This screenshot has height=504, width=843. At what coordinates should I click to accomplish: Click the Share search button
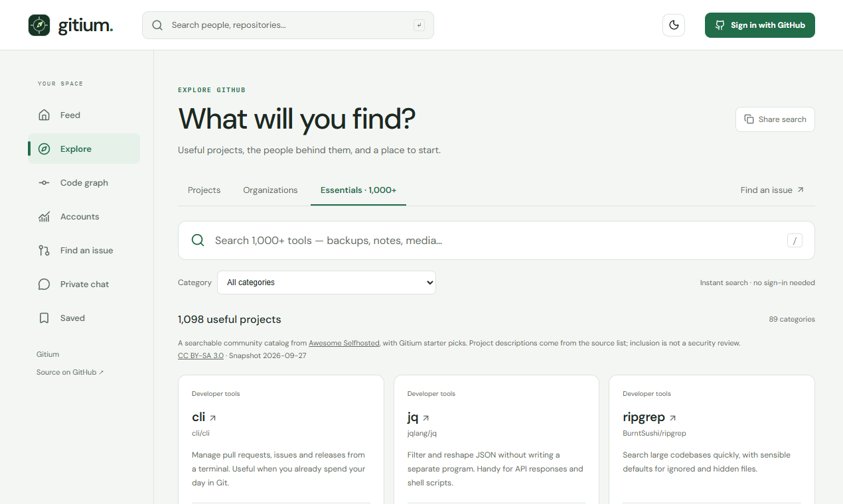click(775, 119)
